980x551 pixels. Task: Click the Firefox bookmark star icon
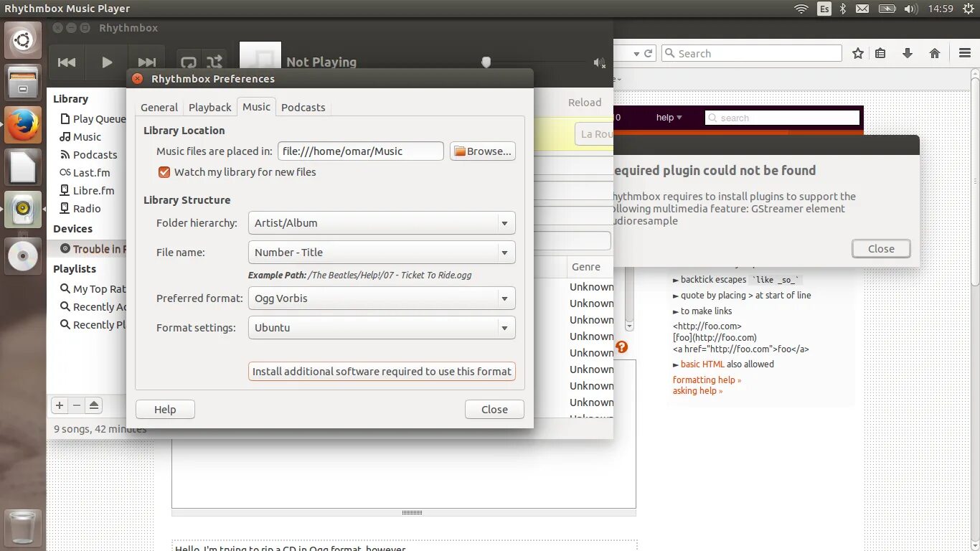click(x=858, y=54)
